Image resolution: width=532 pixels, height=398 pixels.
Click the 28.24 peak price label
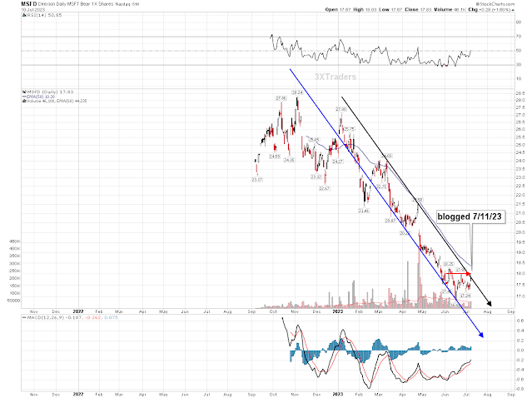tap(297, 92)
